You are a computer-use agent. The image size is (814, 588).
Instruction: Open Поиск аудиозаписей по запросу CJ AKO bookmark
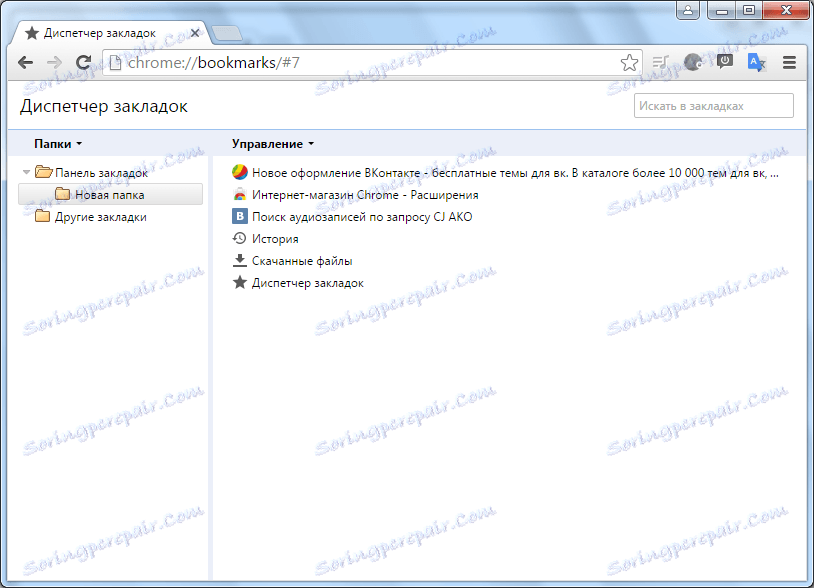coord(362,216)
